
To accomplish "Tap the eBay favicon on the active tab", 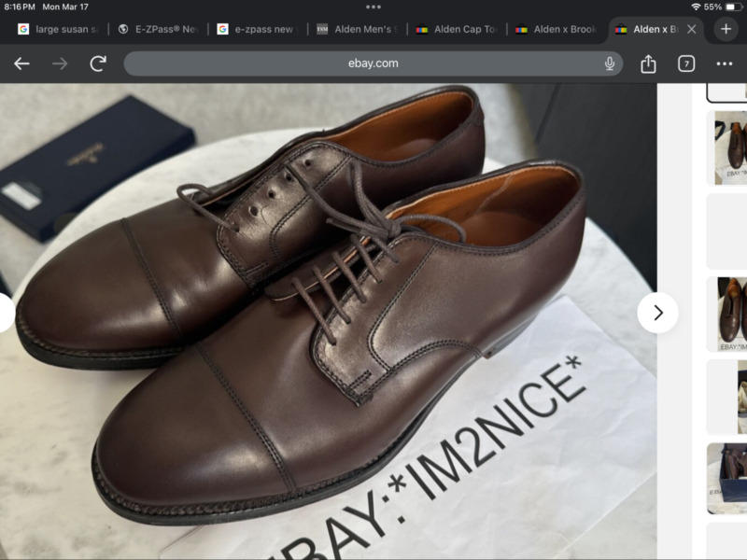I will tap(621, 29).
